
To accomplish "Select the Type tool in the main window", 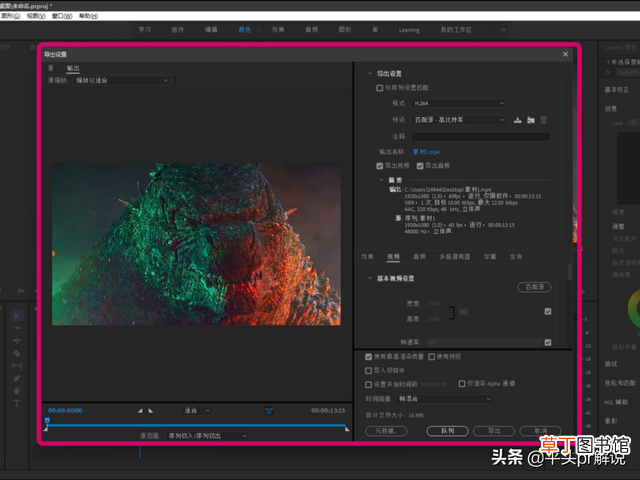I will tap(17, 404).
